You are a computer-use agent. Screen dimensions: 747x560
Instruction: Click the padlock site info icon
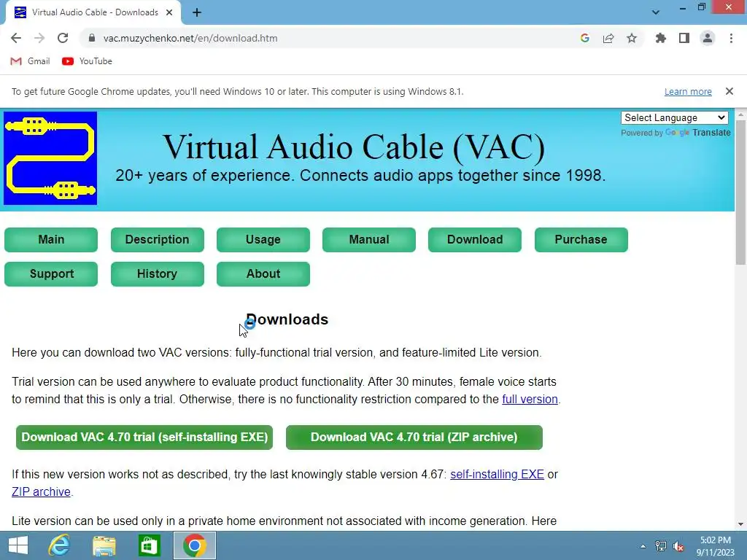click(92, 38)
